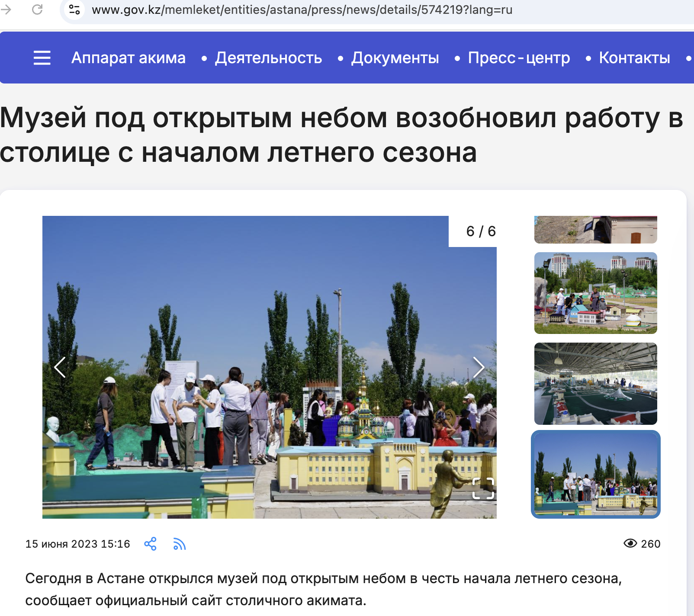
Task: Click the main gallery photo
Action: pyautogui.click(x=269, y=367)
